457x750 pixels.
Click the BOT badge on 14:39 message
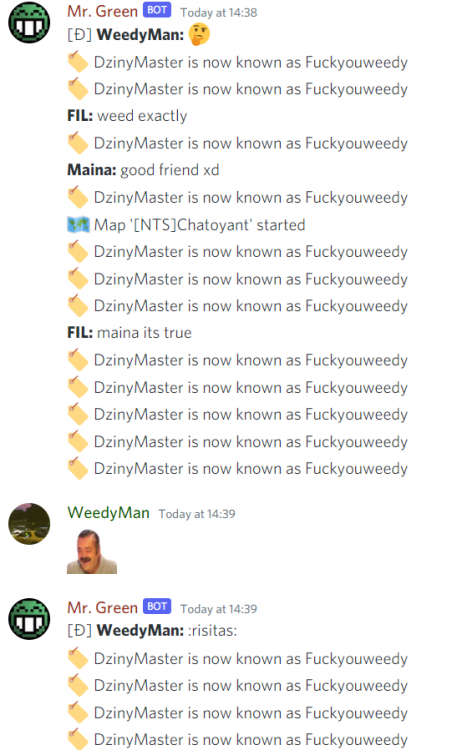pyautogui.click(x=157, y=607)
